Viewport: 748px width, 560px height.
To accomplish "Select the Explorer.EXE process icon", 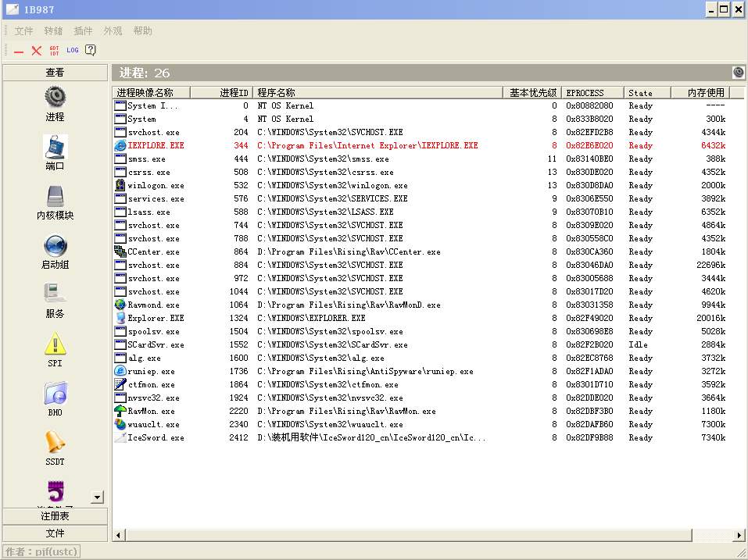I will (x=120, y=318).
